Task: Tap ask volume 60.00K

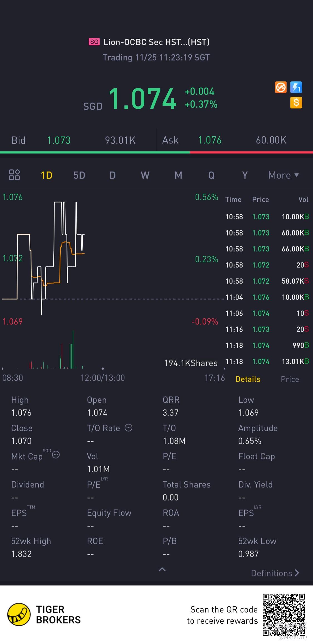Action: click(x=271, y=140)
